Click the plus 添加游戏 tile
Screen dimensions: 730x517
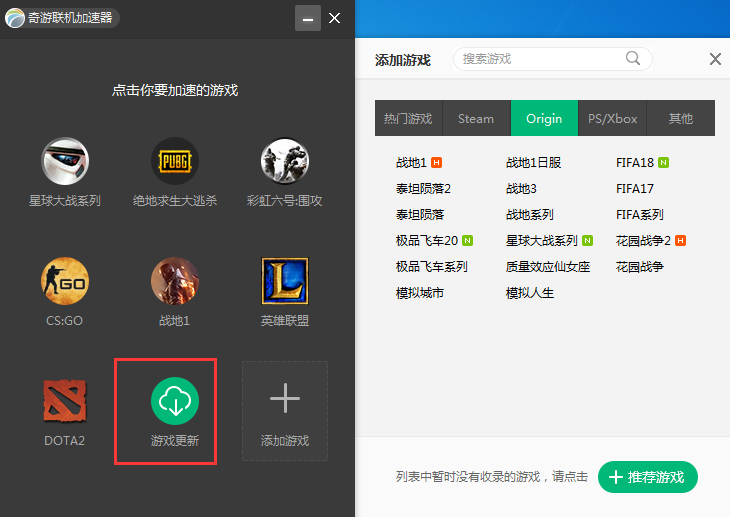[285, 411]
